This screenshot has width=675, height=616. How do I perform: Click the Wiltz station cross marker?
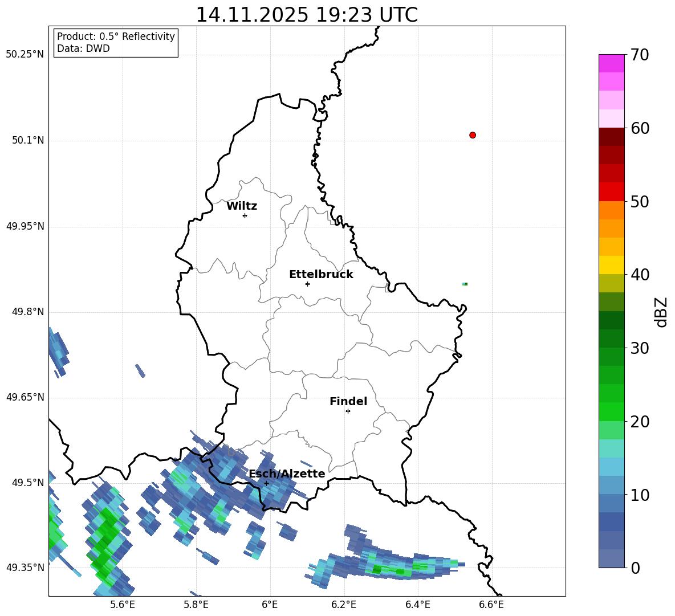pos(245,216)
